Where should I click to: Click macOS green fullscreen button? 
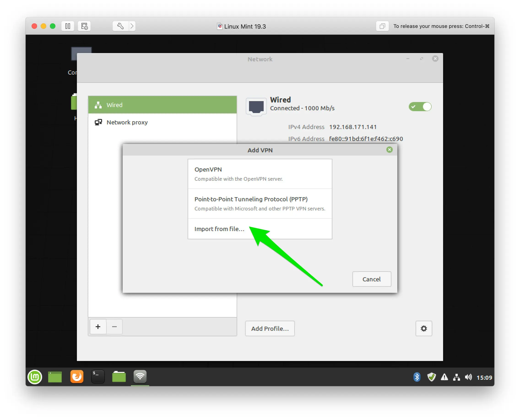click(x=53, y=26)
